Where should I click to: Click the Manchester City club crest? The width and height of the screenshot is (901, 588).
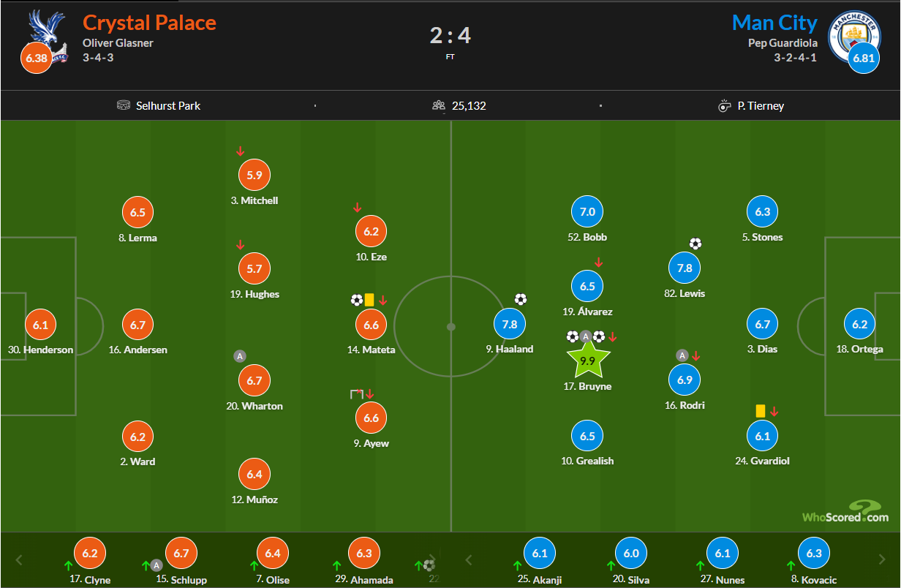[x=853, y=37]
